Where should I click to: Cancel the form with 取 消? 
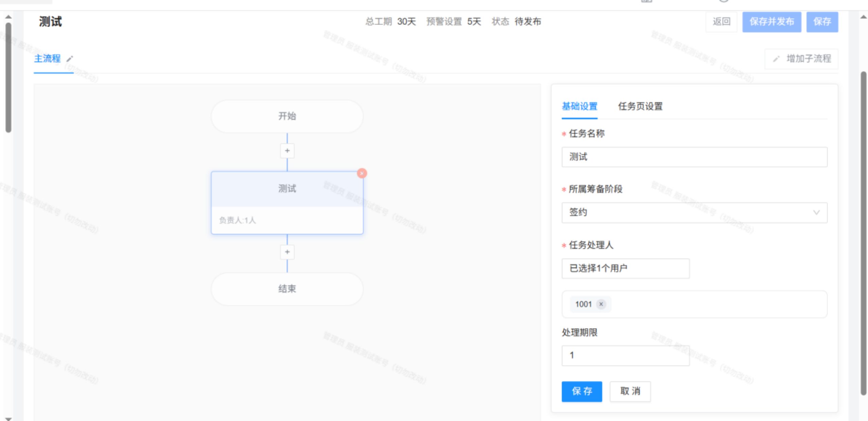pyautogui.click(x=630, y=391)
